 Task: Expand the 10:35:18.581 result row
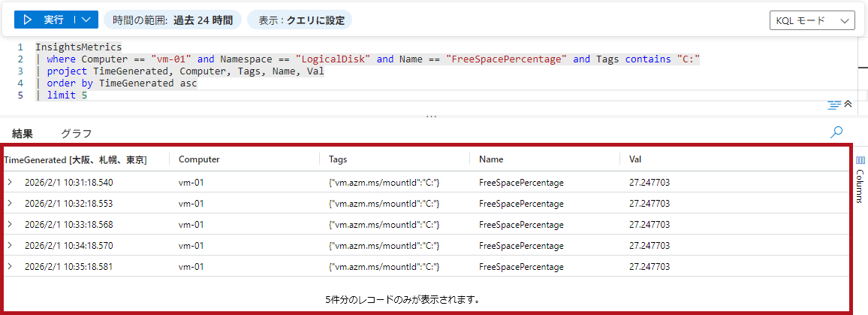tap(10, 266)
